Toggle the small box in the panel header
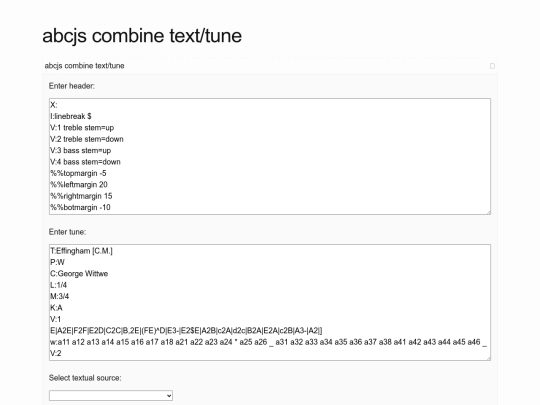The width and height of the screenshot is (540, 405). point(492,66)
